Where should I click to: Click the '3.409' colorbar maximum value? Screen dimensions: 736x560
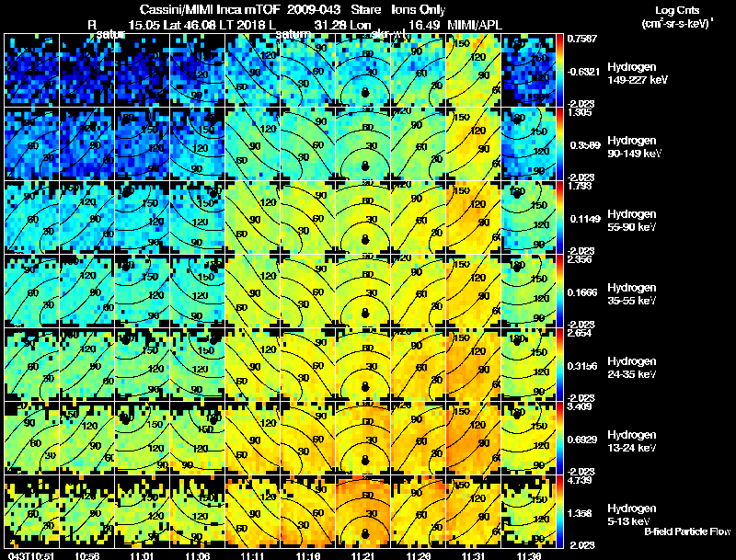[x=580, y=406]
